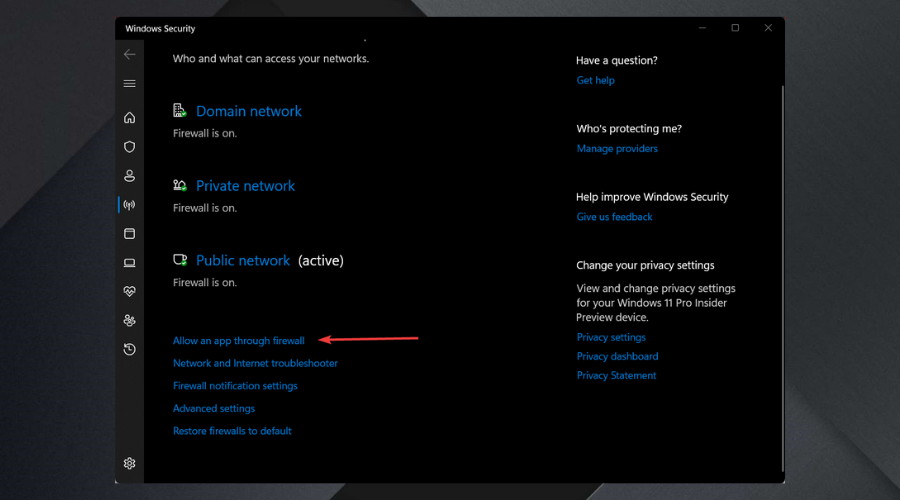Select Firewall & network protection icon
The width and height of the screenshot is (900, 500).
129,205
